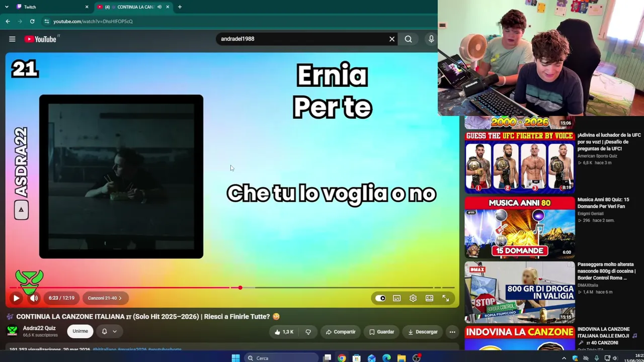Viewport: 644px width, 362px height.
Task: Open the Asdra22 Quiz channel avatar
Action: [12, 331]
